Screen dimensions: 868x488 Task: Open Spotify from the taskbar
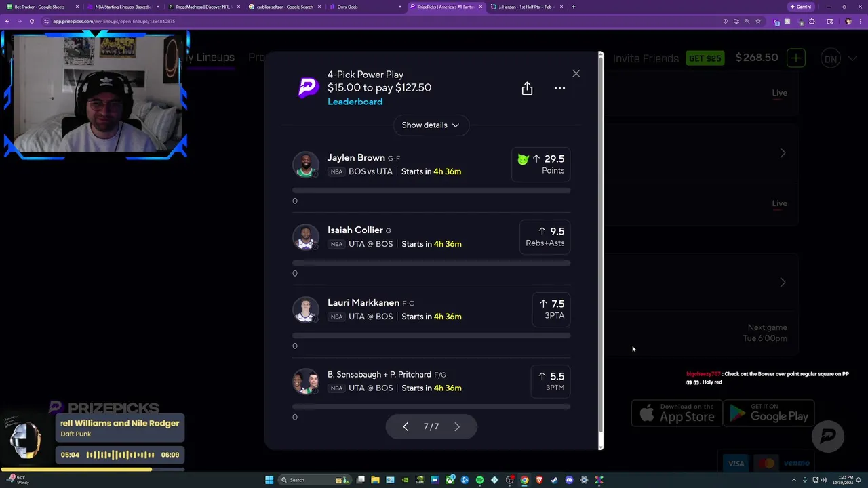click(x=479, y=480)
